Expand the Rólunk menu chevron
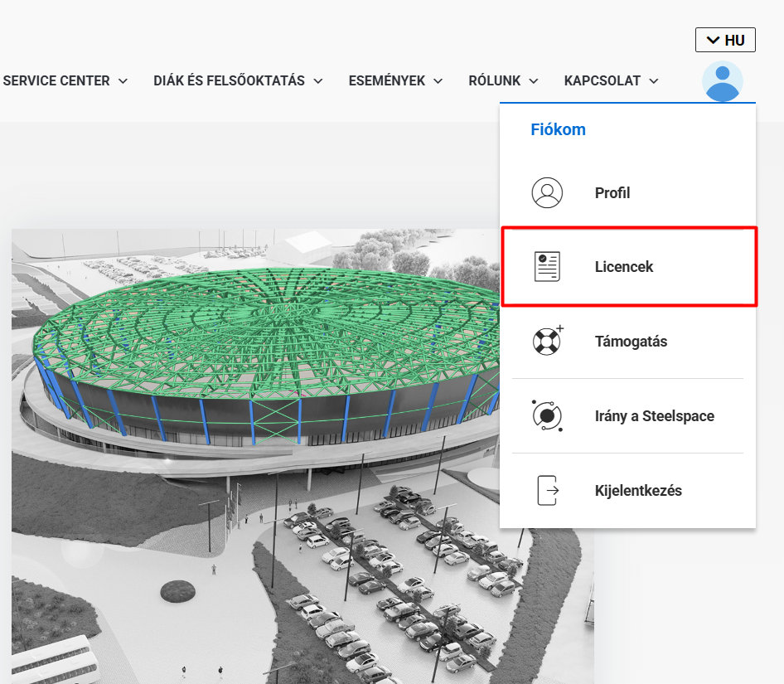Viewport: 784px width, 684px height. [534, 81]
